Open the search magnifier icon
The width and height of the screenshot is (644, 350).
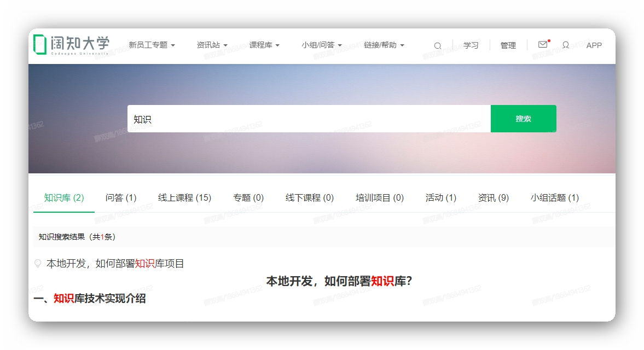point(437,45)
